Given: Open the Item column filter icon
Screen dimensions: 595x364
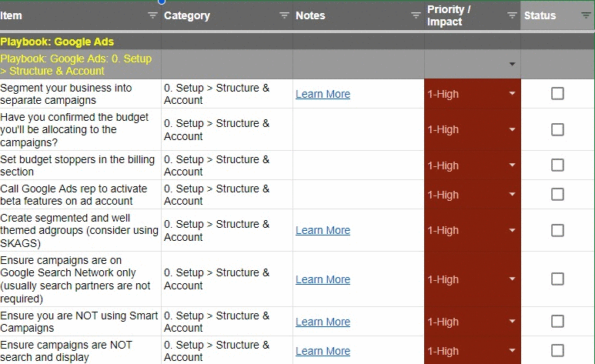Looking at the screenshot, I should (152, 15).
